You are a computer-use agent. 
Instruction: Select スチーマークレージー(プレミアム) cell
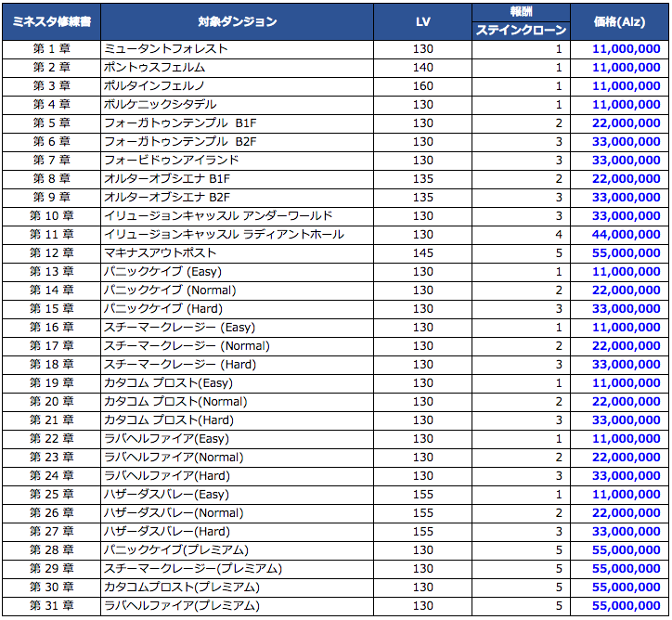[237, 569]
